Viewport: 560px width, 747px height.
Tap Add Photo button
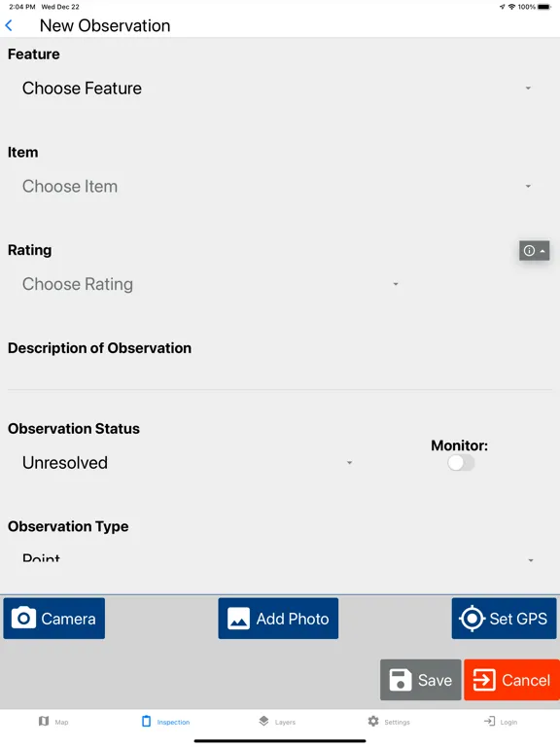(278, 619)
